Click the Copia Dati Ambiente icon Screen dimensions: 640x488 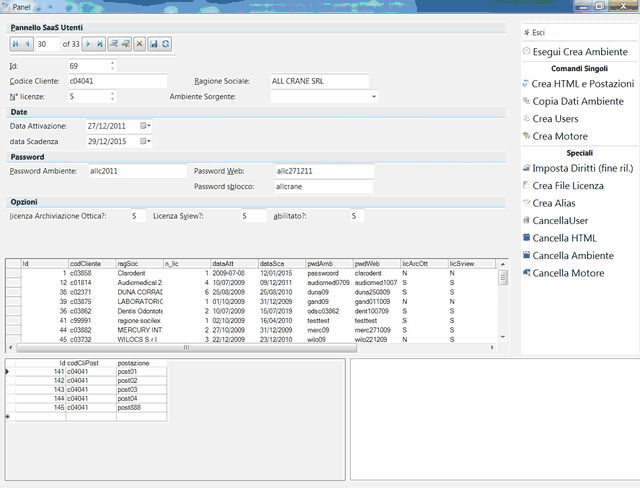pos(527,101)
